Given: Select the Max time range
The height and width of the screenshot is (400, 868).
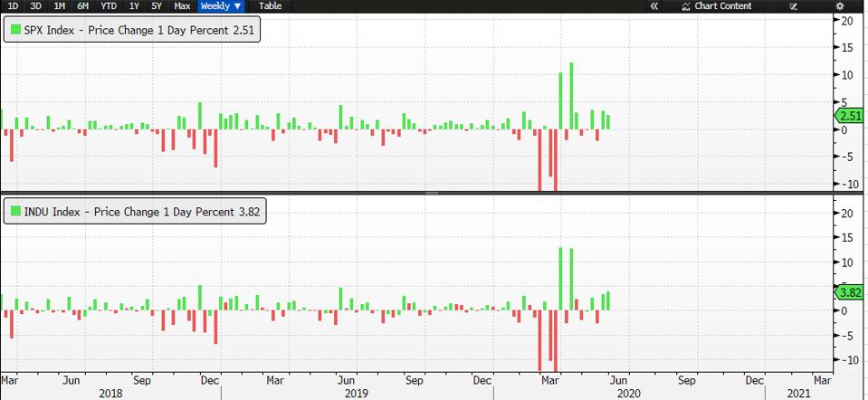Looking at the screenshot, I should [x=182, y=6].
